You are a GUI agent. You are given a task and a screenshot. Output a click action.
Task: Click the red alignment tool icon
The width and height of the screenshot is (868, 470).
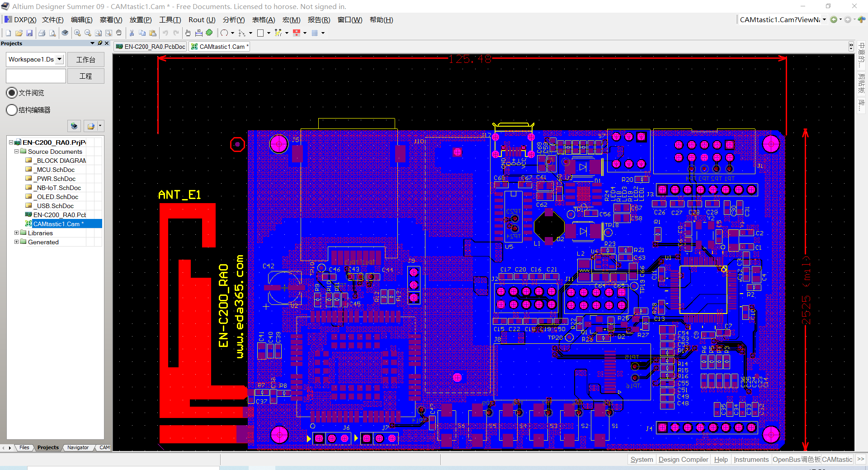click(297, 33)
